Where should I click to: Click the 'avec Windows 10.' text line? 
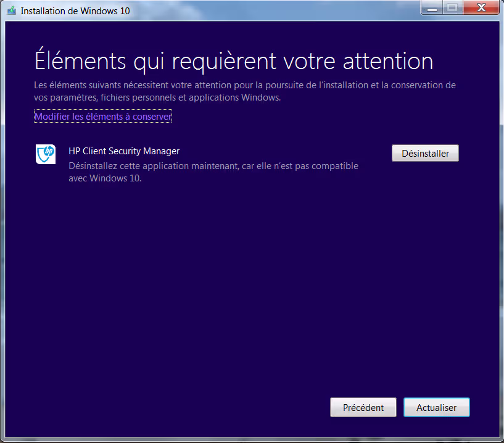click(105, 178)
